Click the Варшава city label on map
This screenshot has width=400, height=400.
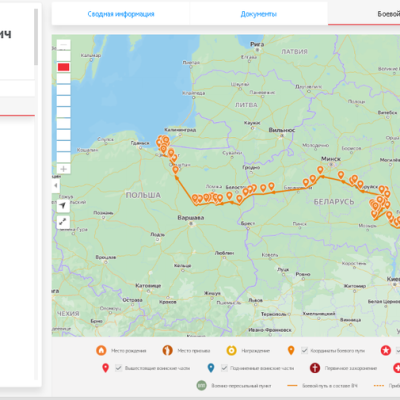click(x=191, y=218)
